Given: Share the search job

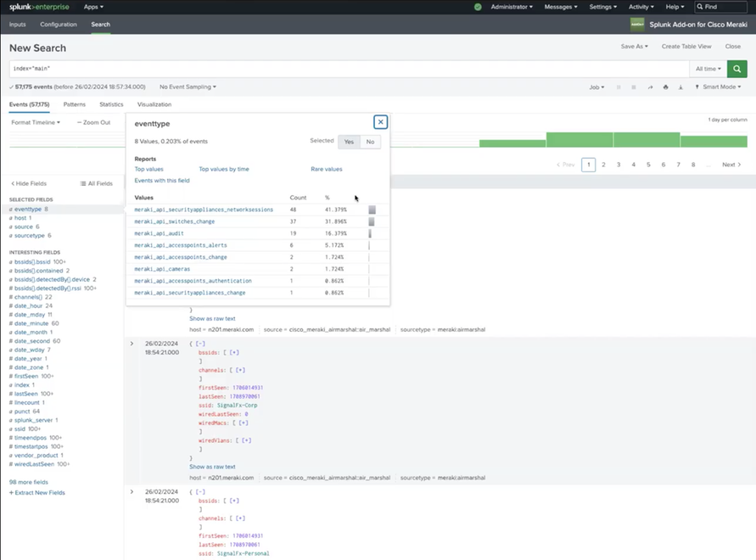Looking at the screenshot, I should click(x=650, y=87).
